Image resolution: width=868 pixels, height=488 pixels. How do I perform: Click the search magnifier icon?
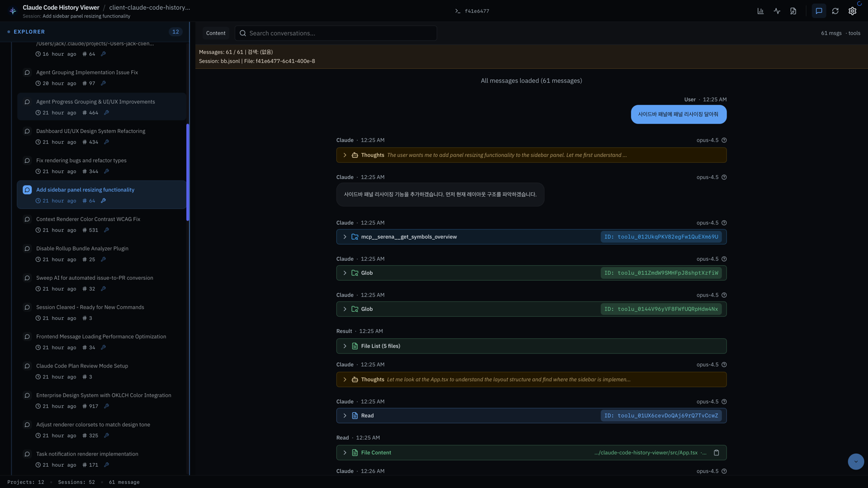pyautogui.click(x=243, y=33)
